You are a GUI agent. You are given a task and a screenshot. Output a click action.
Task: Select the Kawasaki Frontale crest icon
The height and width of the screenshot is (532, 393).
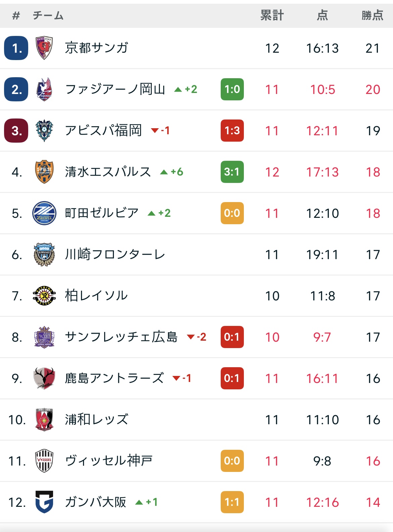coord(44,254)
